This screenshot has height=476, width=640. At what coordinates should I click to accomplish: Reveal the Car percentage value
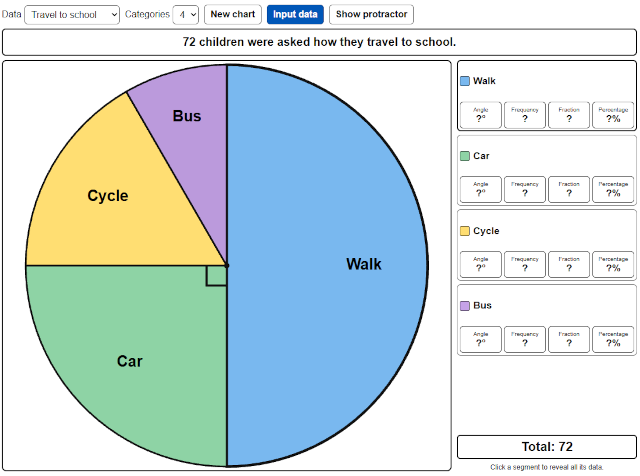coord(613,189)
